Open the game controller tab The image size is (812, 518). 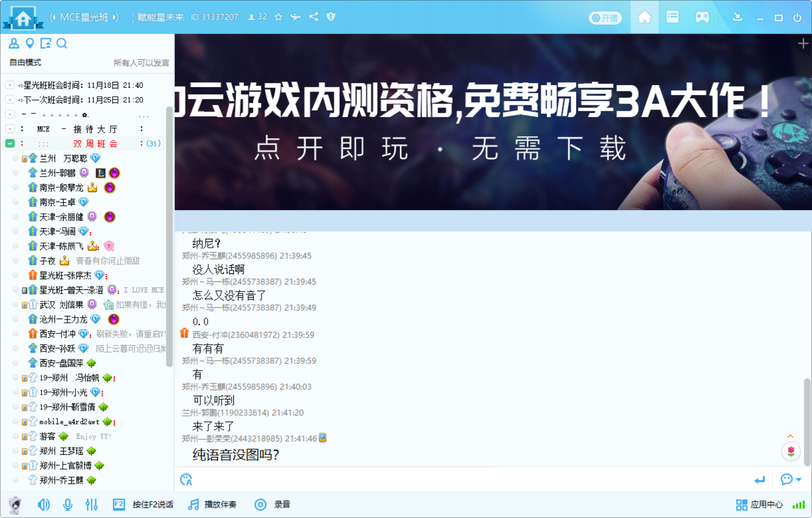coord(702,17)
